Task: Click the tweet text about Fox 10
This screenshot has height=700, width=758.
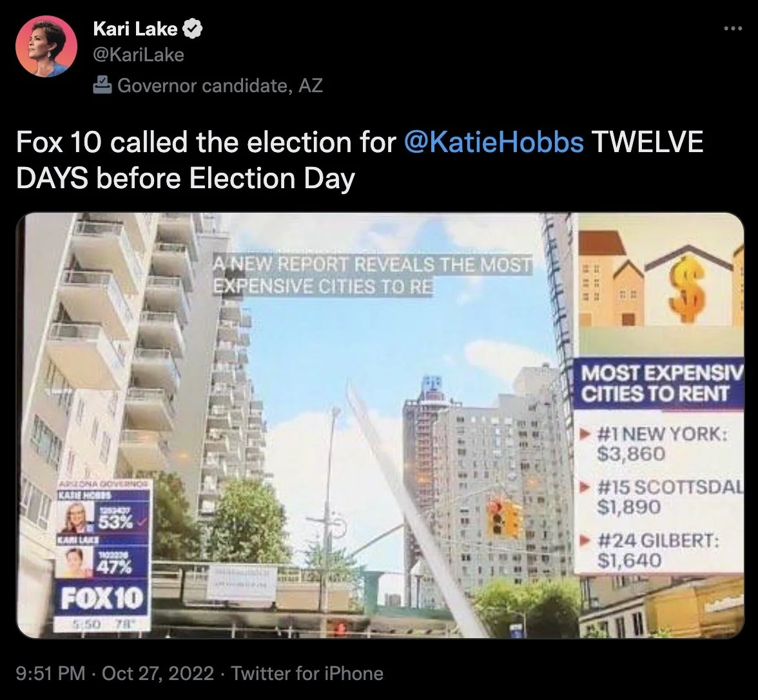Action: 360,160
